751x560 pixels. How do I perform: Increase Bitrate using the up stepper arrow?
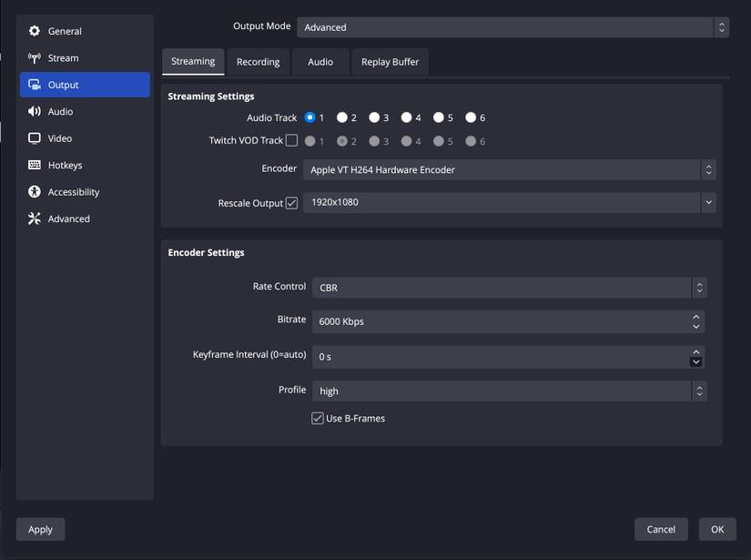(x=695, y=316)
